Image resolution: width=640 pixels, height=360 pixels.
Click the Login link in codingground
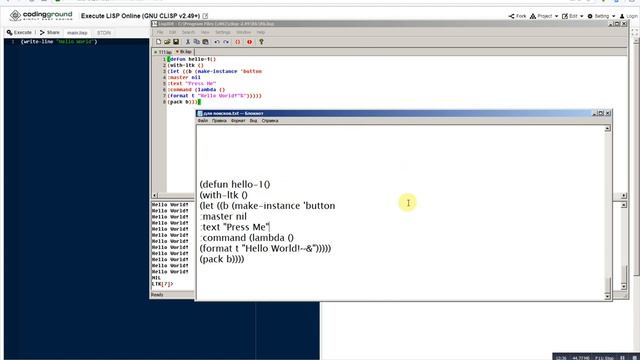pyautogui.click(x=629, y=16)
